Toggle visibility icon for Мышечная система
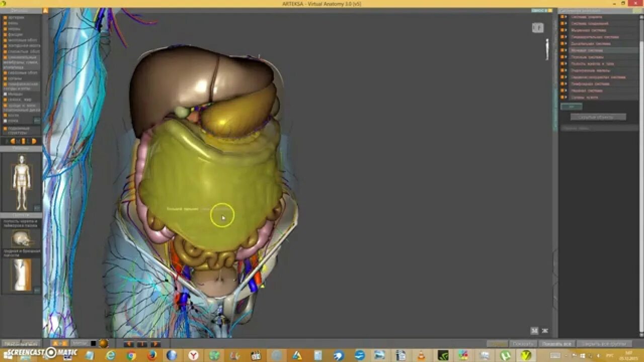 pyautogui.click(x=562, y=30)
